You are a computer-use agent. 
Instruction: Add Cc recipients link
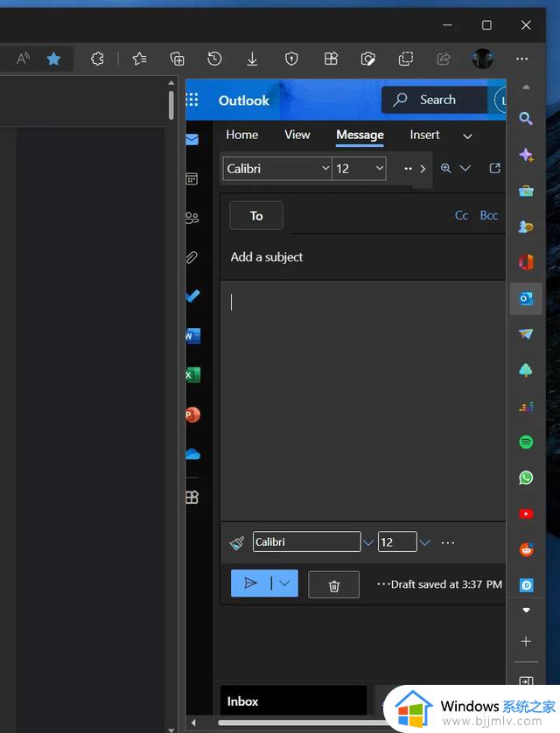461,215
